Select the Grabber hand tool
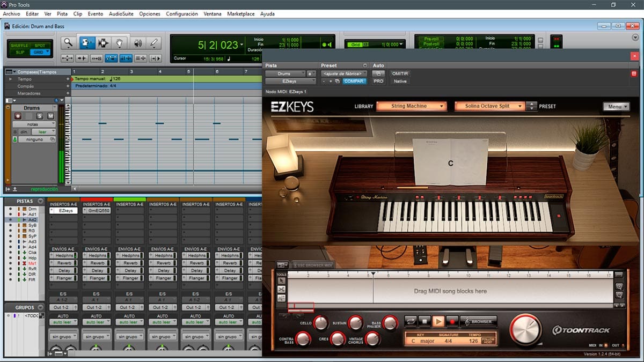This screenshot has height=362, width=644. pos(120,43)
